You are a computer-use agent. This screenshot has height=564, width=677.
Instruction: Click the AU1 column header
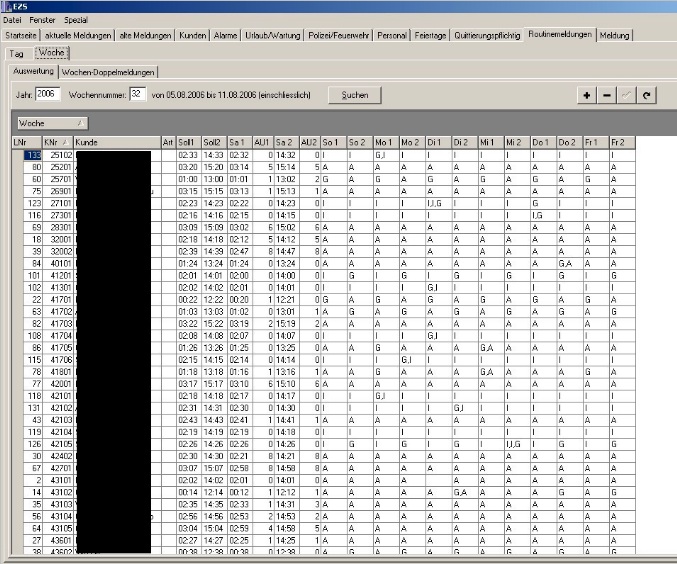[x=263, y=143]
